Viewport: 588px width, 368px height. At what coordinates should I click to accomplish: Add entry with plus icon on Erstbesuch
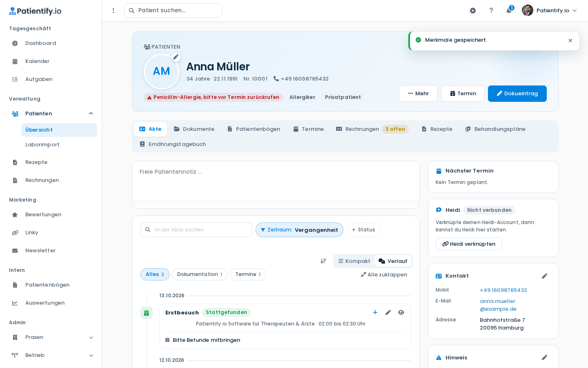point(375,312)
